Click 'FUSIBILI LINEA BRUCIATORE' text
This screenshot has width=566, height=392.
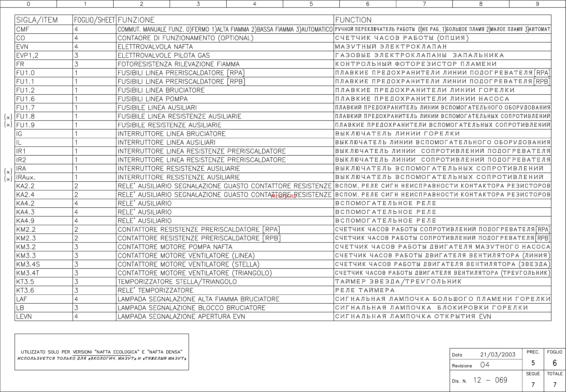coord(161,90)
